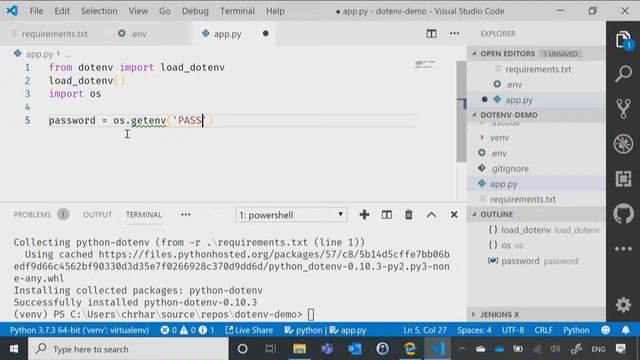The width and height of the screenshot is (640, 360).
Task: Close the terminal panel
Action: [453, 215]
